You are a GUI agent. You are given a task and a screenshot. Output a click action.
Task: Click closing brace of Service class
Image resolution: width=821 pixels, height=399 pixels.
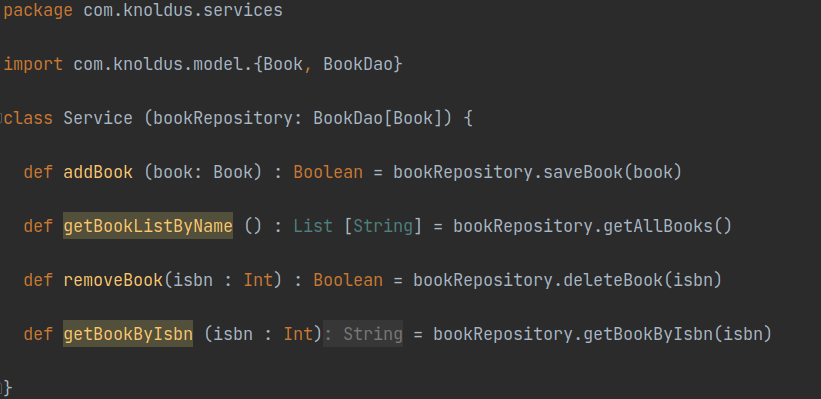[7, 388]
